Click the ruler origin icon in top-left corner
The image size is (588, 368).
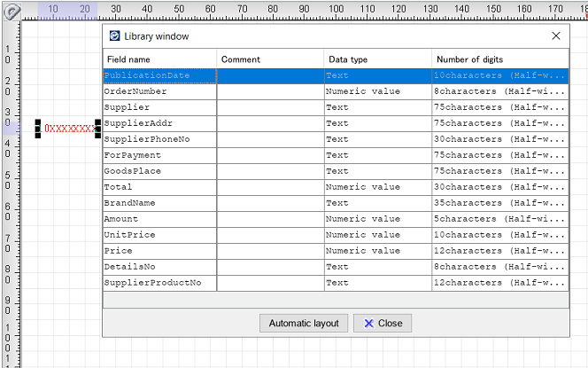tap(12, 12)
